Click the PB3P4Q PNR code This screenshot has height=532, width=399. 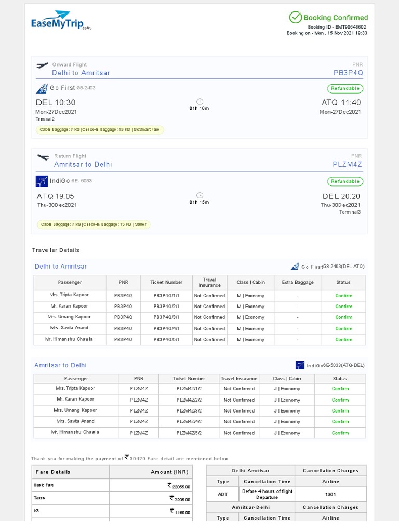pos(348,73)
